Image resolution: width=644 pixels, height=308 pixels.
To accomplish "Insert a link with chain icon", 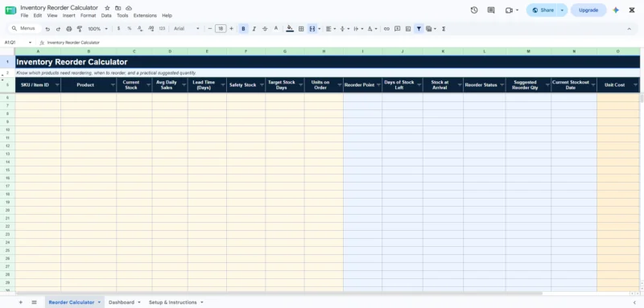I will pos(386,29).
